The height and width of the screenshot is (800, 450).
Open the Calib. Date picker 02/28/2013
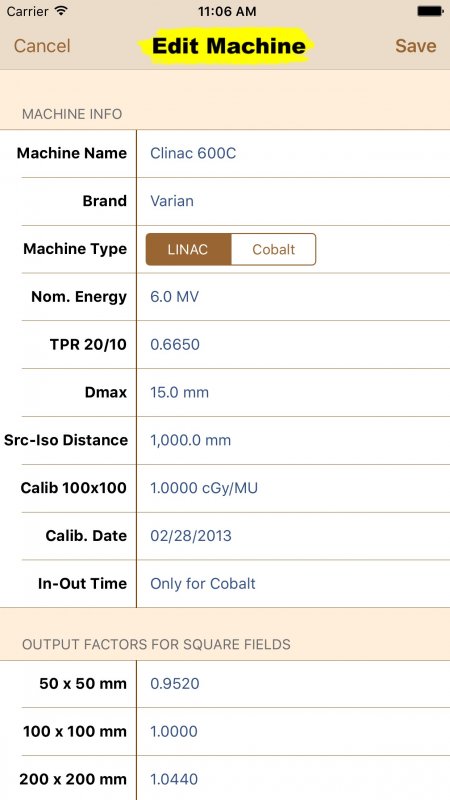click(293, 536)
